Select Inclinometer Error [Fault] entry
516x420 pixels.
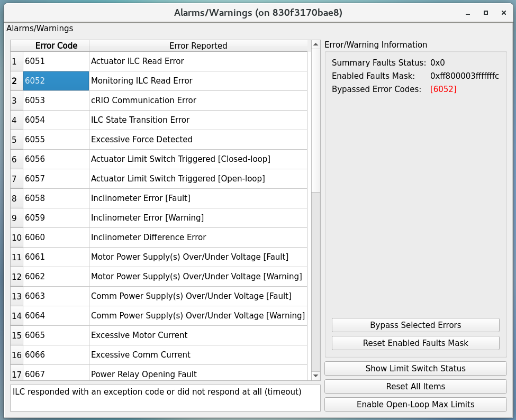tap(198, 198)
